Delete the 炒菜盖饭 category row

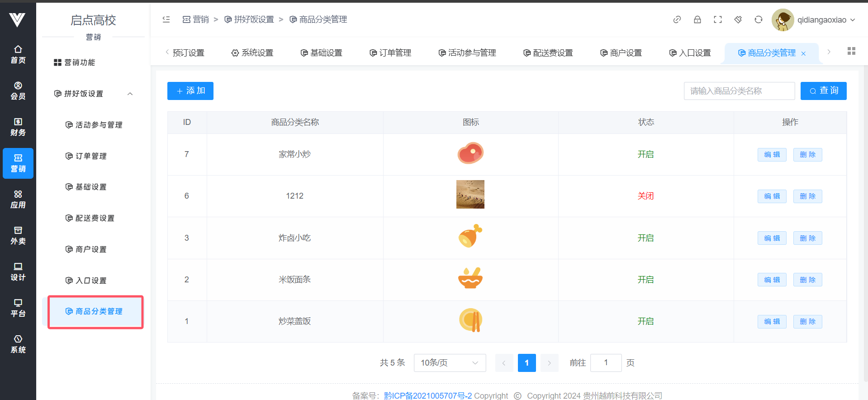(x=807, y=322)
